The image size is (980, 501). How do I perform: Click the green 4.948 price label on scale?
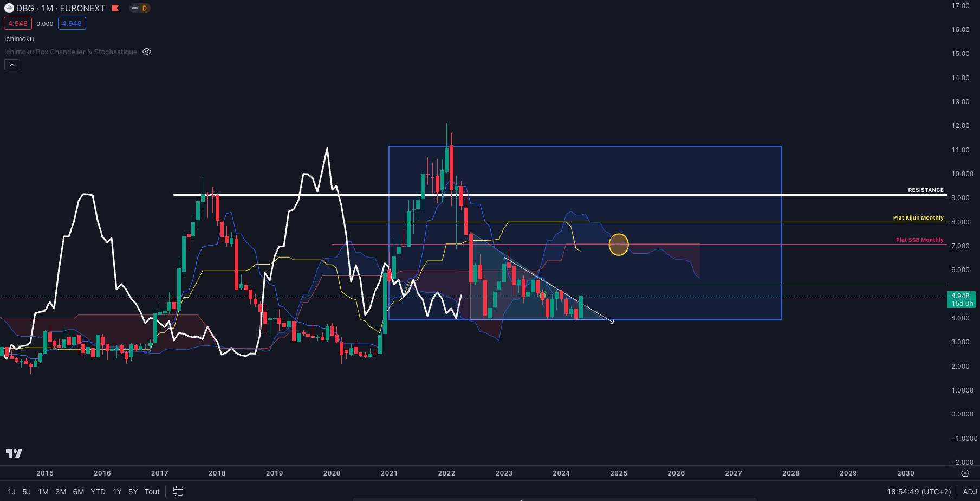tap(961, 299)
